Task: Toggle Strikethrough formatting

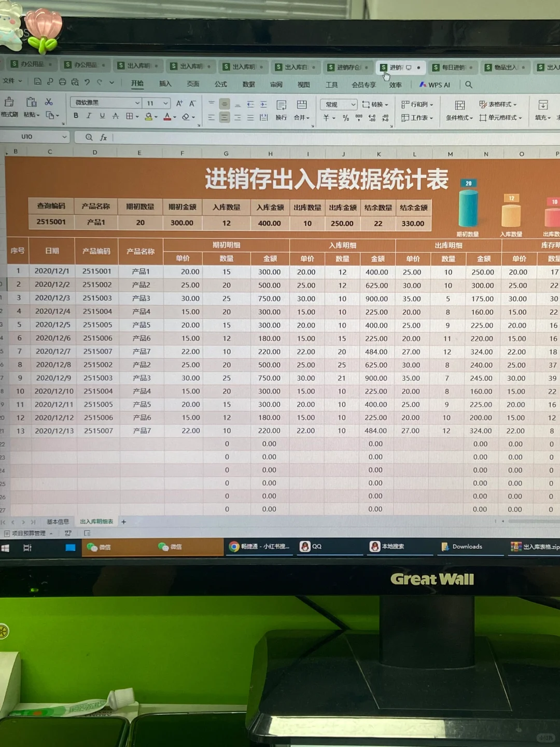Action: (116, 116)
